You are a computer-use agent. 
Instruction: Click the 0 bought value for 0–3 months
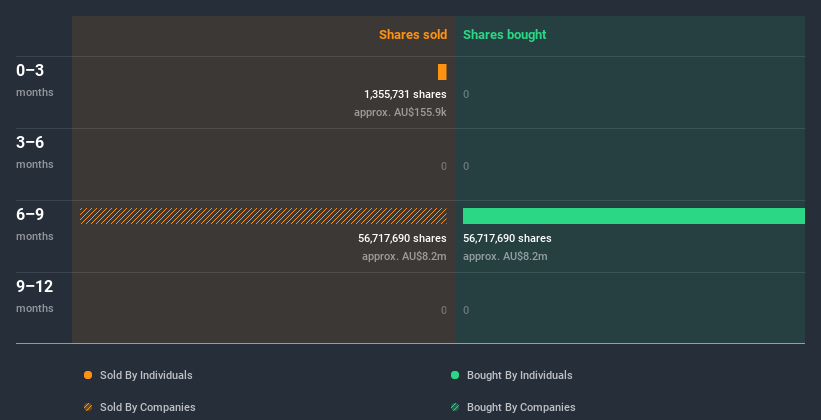(466, 94)
